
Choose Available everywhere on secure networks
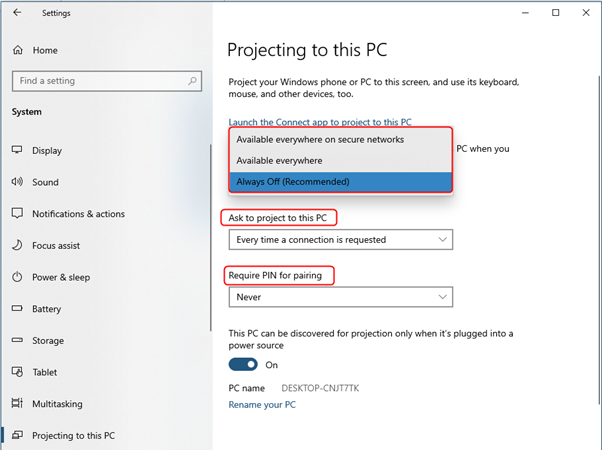(320, 139)
